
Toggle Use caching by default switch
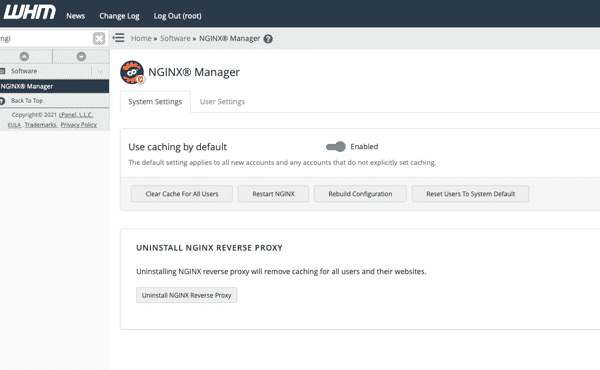(x=336, y=147)
